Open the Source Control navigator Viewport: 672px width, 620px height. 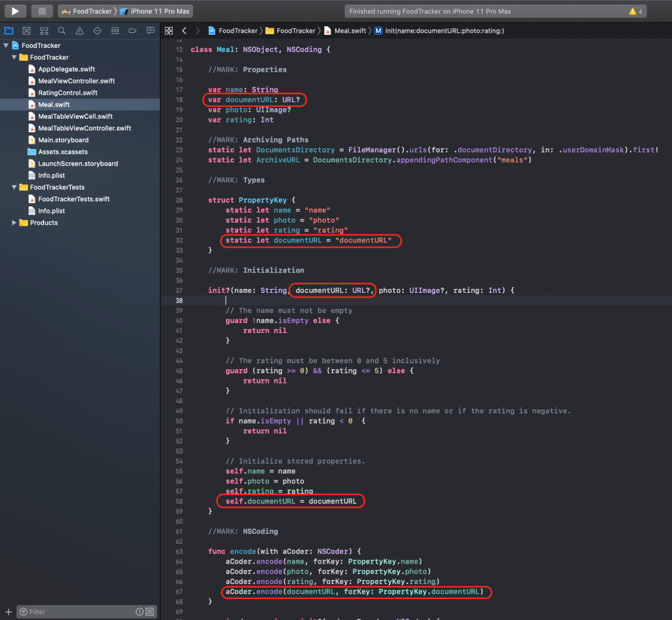coord(26,30)
